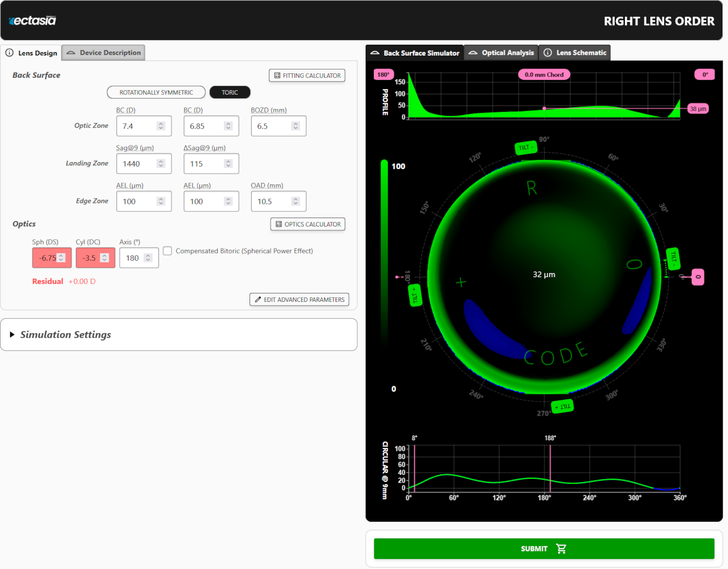Viewport: 728px width, 569px height.
Task: Click the 0.0 mm Chord marker
Action: (x=544, y=75)
